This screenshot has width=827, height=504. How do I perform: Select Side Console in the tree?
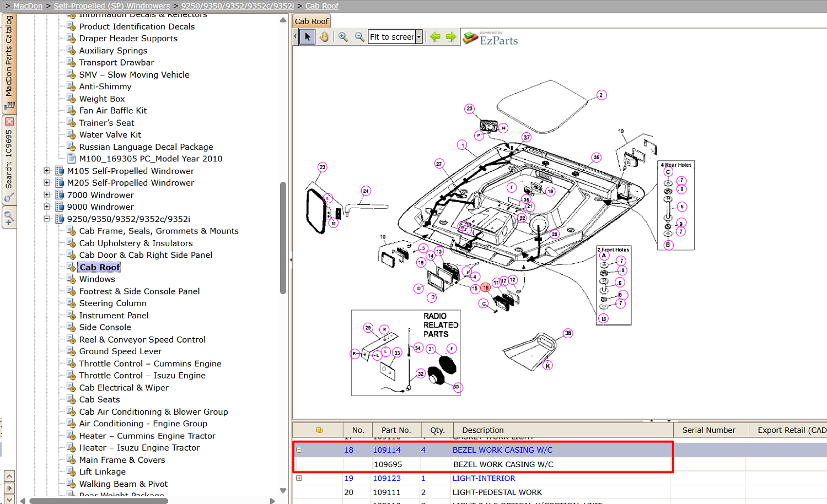click(x=105, y=327)
